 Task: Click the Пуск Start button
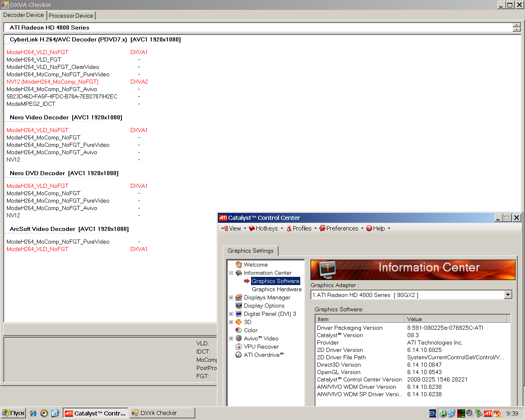(x=14, y=413)
